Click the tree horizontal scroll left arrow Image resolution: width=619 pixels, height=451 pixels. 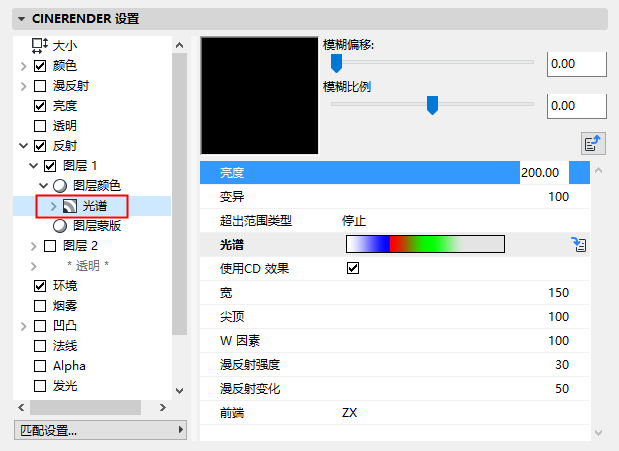(21, 407)
